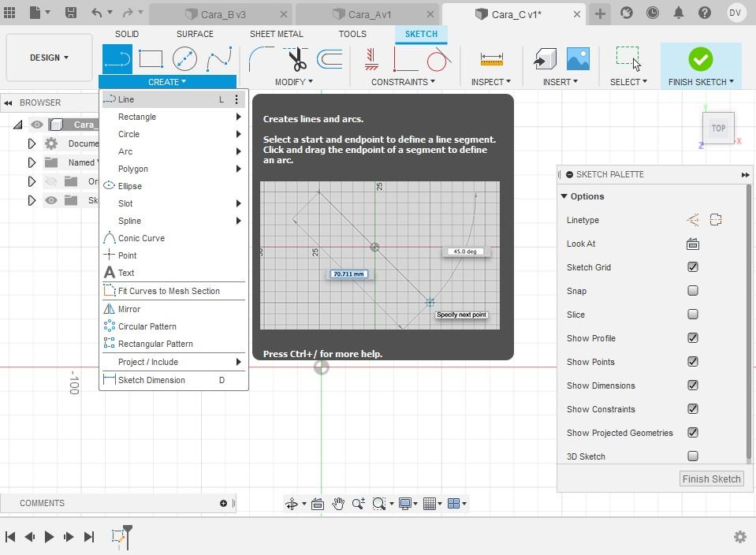Open the INSERT dropdown menu

pos(560,82)
